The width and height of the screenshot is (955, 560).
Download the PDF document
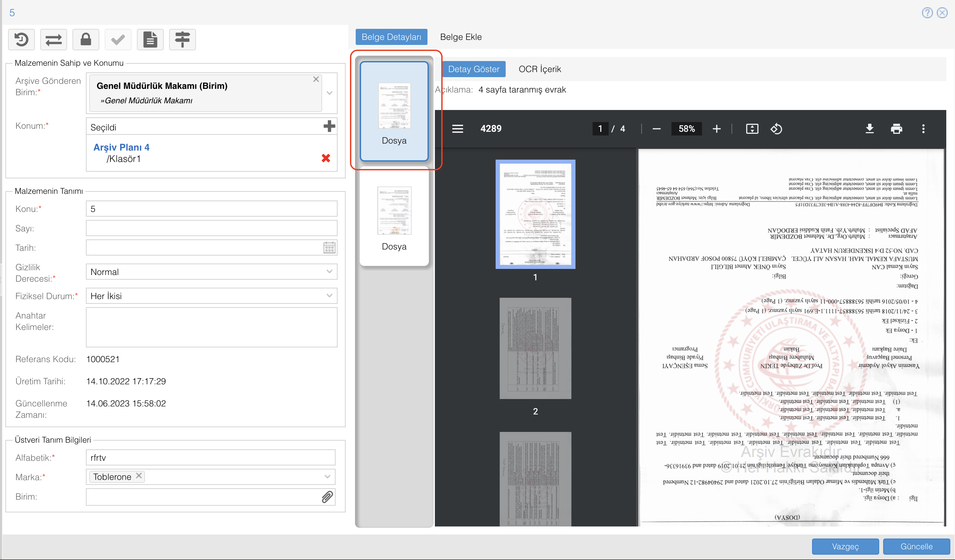pyautogui.click(x=870, y=129)
